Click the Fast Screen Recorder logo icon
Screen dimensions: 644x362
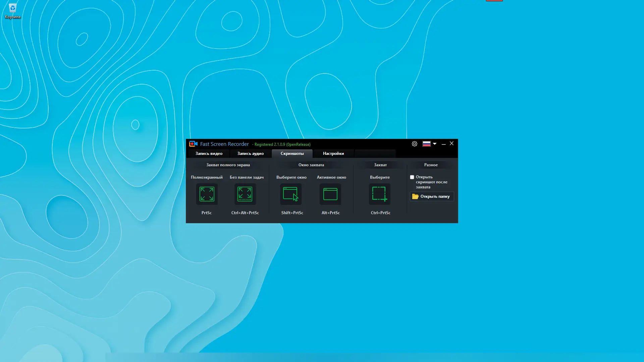(x=193, y=144)
